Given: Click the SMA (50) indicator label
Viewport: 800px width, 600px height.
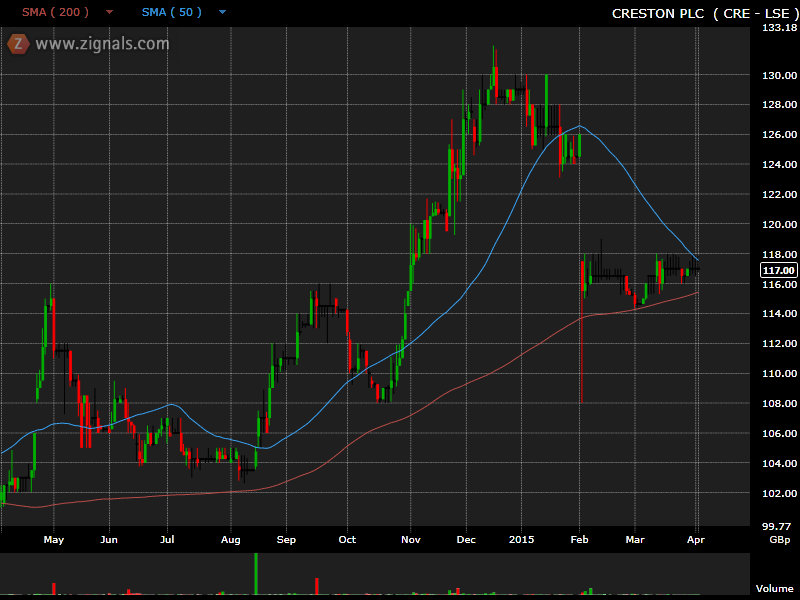Looking at the screenshot, I should point(171,13).
